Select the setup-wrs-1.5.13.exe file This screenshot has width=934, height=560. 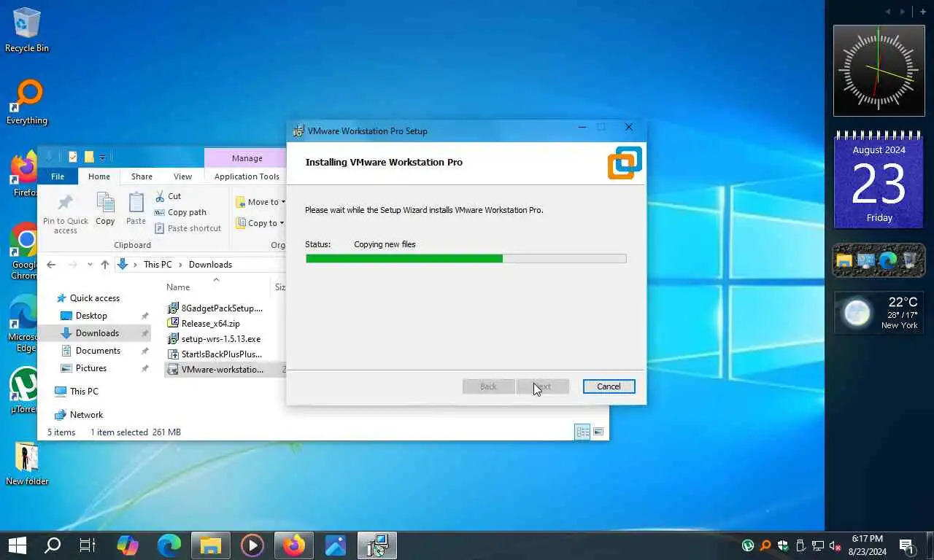(x=214, y=339)
